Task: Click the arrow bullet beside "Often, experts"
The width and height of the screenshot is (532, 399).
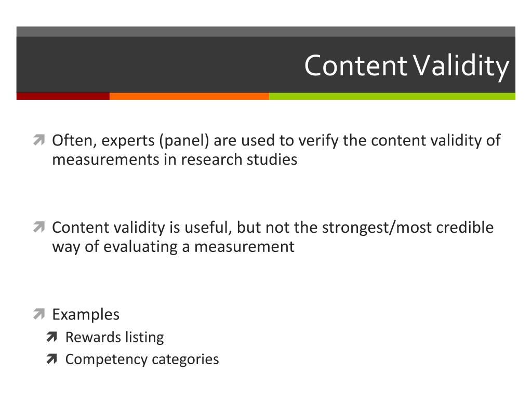Action: point(39,140)
